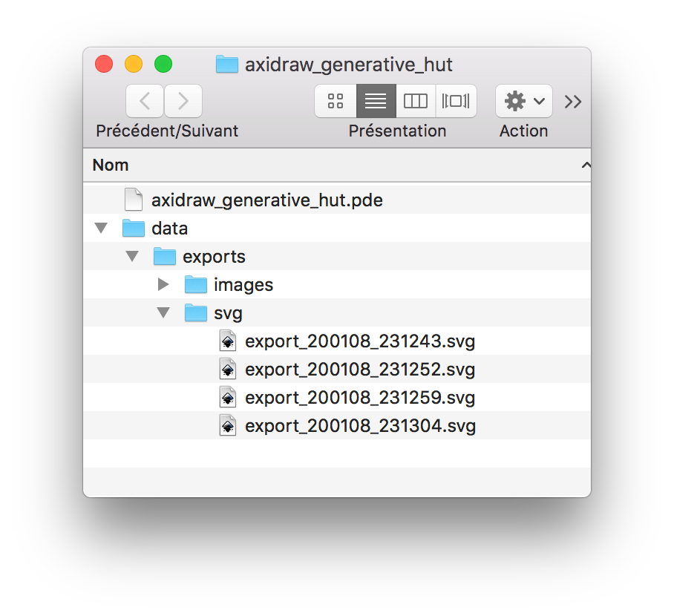Screen dimensions: 674x616
Task: Select axidraw_generative_hut.pde file name
Action: (267, 200)
